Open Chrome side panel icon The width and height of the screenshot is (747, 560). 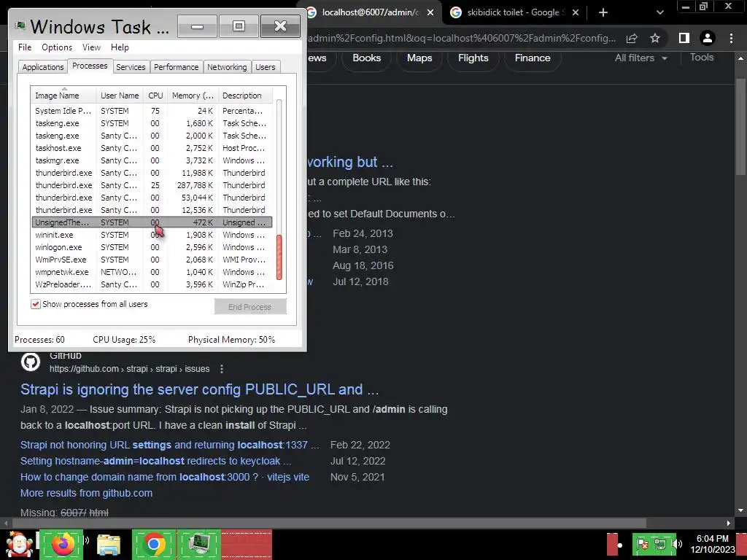tap(684, 38)
